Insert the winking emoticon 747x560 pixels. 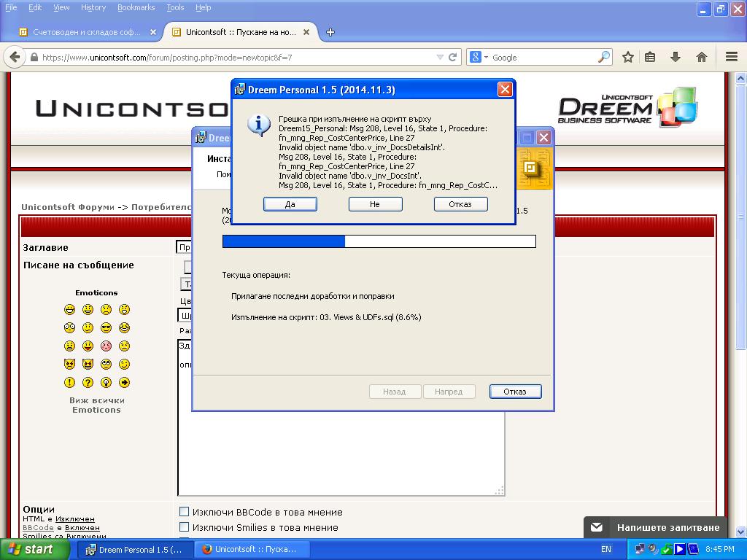(124, 365)
